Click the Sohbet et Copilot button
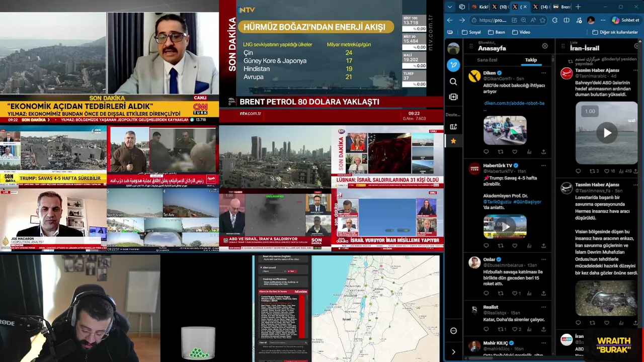 tap(625, 20)
